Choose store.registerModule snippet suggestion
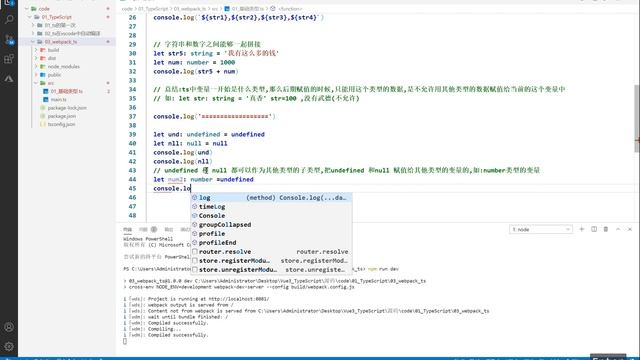The height and width of the screenshot is (360, 640). coord(271,260)
